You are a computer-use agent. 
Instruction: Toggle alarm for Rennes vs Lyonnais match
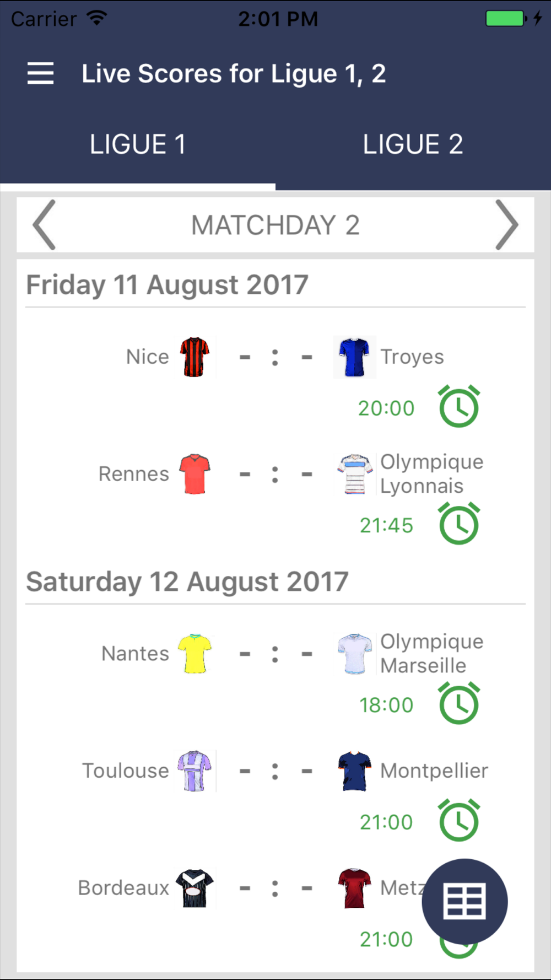pos(459,524)
